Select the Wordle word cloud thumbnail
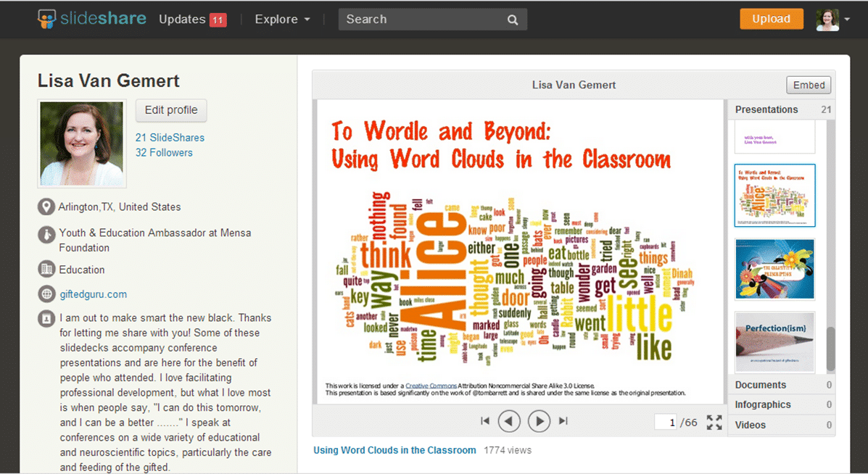 774,195
